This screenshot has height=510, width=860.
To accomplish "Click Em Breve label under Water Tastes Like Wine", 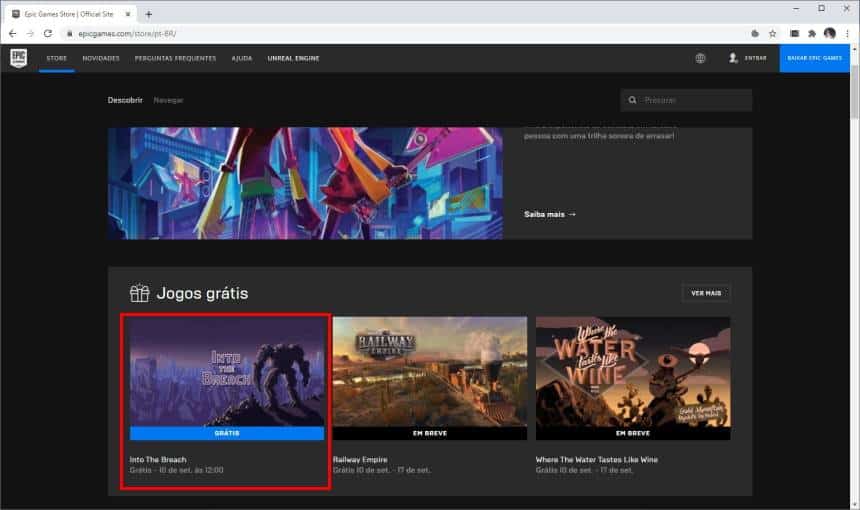I will coord(633,433).
